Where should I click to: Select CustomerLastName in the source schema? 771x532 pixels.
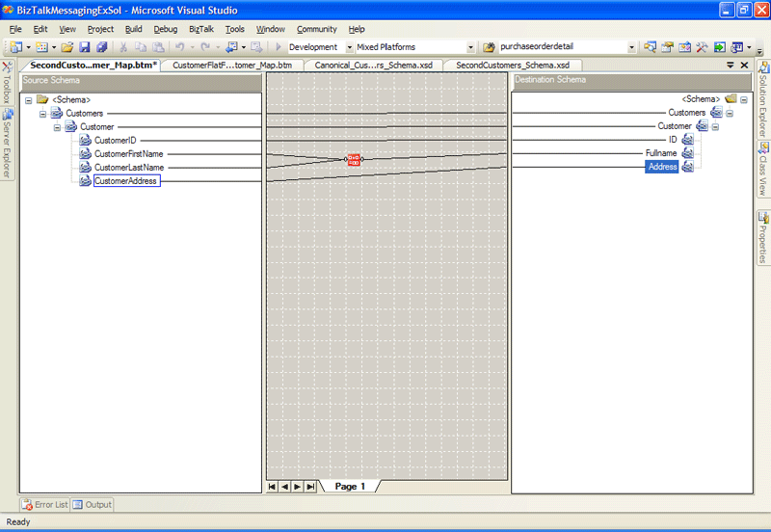pos(129,168)
